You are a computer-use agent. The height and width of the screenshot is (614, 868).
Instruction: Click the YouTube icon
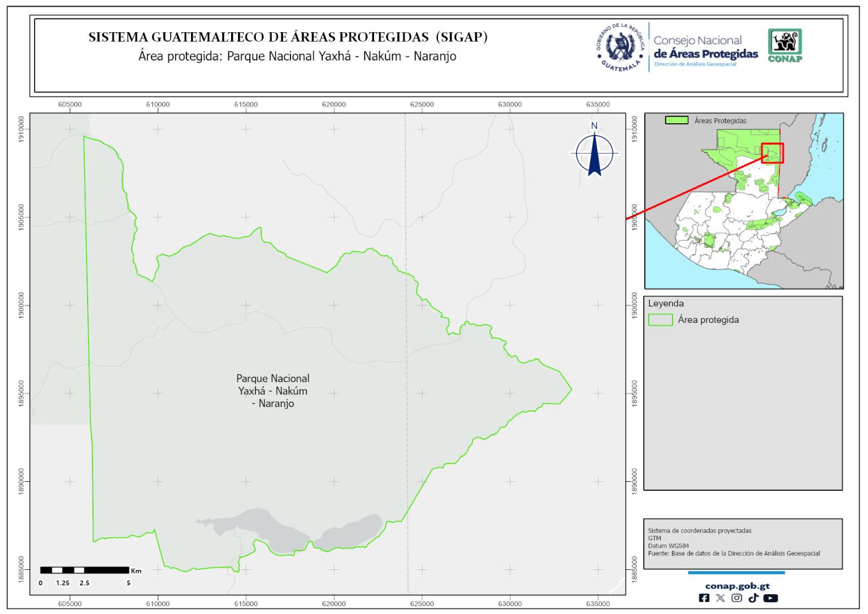tap(771, 598)
